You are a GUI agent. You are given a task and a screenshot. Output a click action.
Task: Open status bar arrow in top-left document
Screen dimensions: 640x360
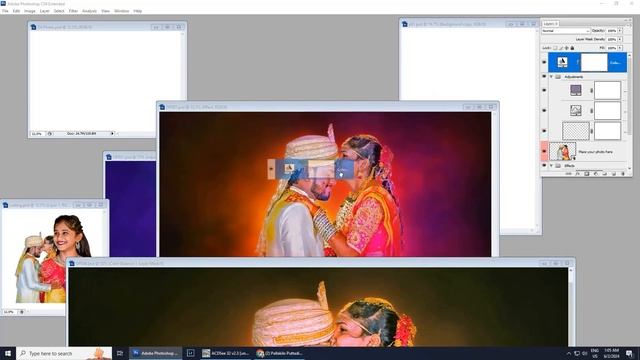click(112, 133)
